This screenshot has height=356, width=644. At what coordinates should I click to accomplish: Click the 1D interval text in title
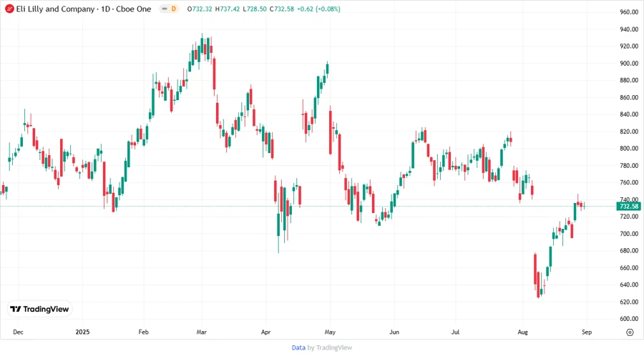coord(106,9)
